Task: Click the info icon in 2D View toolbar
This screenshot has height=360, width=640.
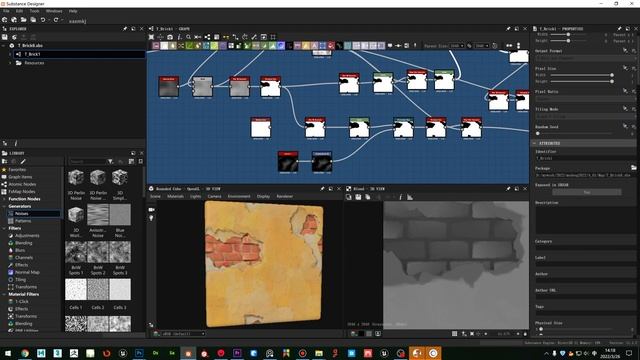Action: tap(400, 197)
